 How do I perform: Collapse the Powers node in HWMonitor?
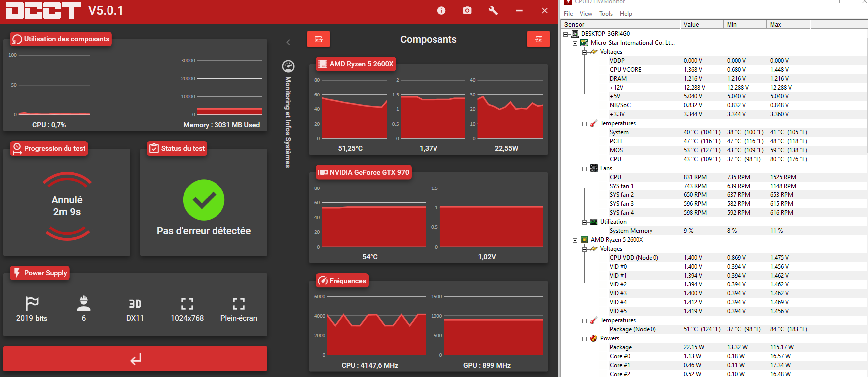tap(585, 339)
